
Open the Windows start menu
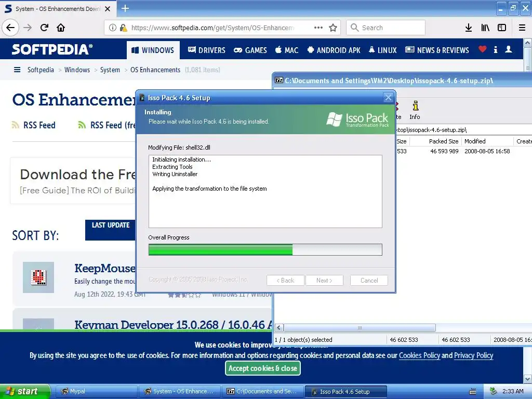25,391
